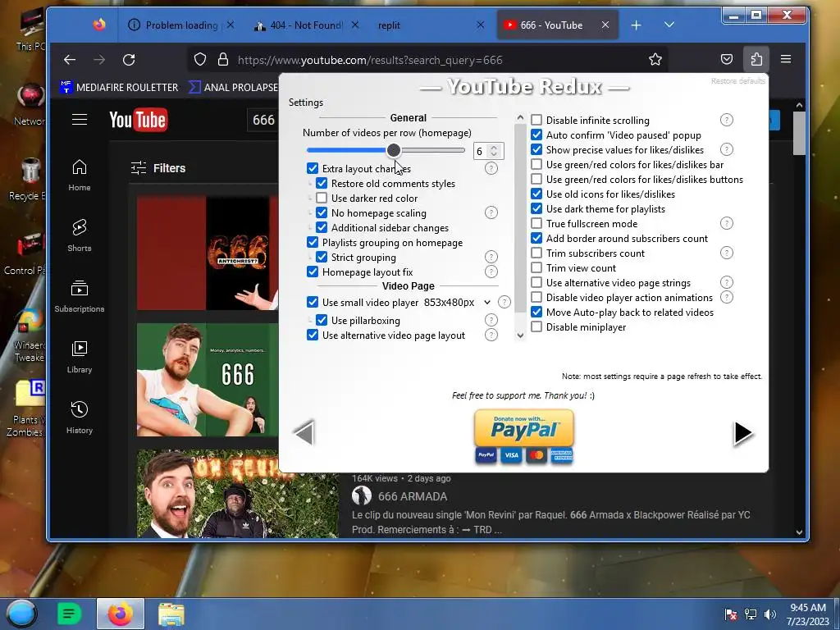
Task: Click the Pocket save icon
Action: 727,59
